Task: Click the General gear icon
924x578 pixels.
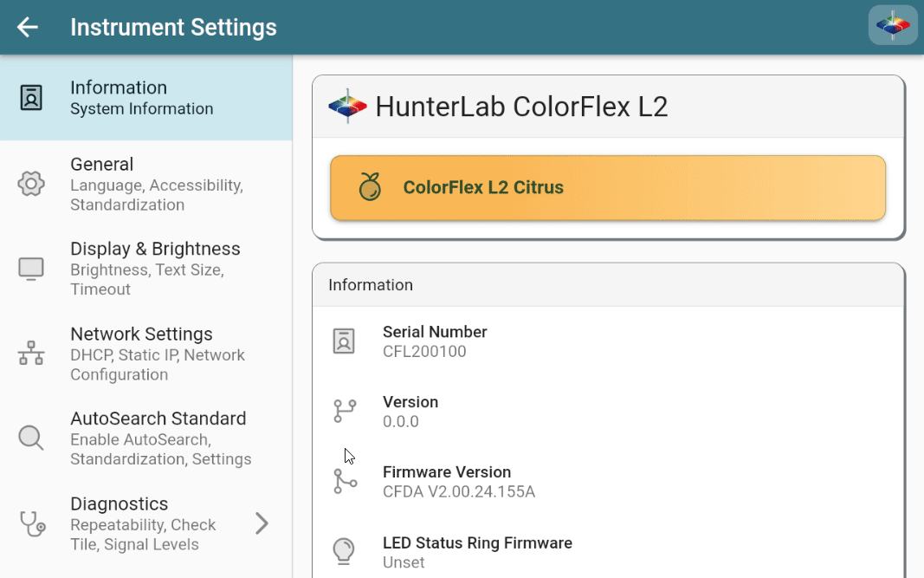Action: tap(31, 184)
